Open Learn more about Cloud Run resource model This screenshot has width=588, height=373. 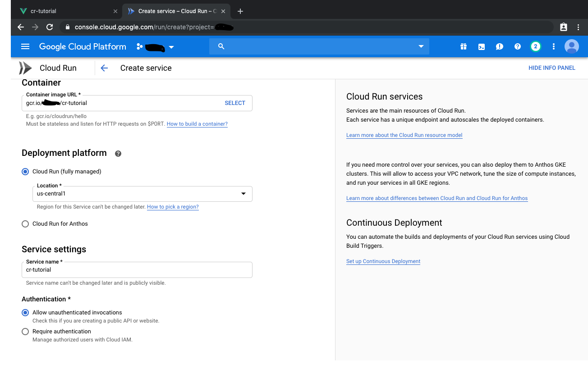click(404, 135)
